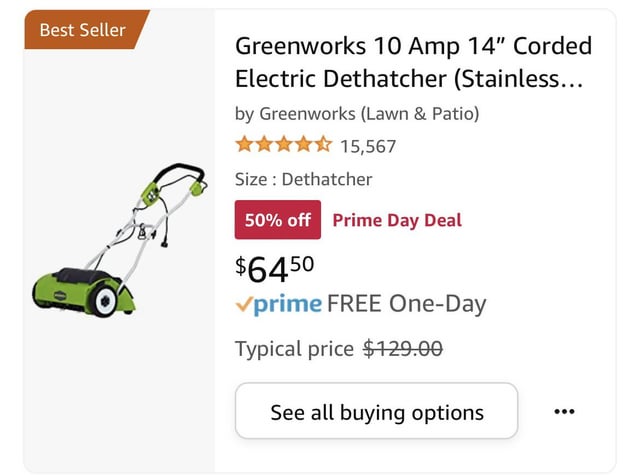This screenshot has width=640, height=475.
Task: Click the red 50% off badge
Action: [x=277, y=220]
